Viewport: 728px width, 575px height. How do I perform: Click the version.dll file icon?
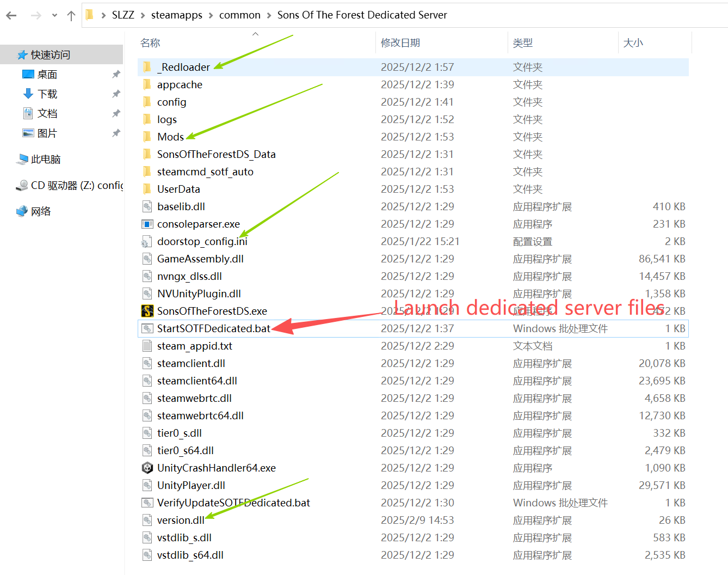tap(147, 520)
